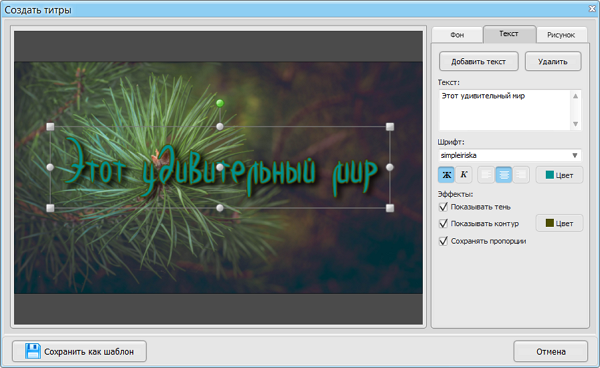This screenshot has width=600, height=368.
Task: Align text to the right
Action: pos(521,175)
